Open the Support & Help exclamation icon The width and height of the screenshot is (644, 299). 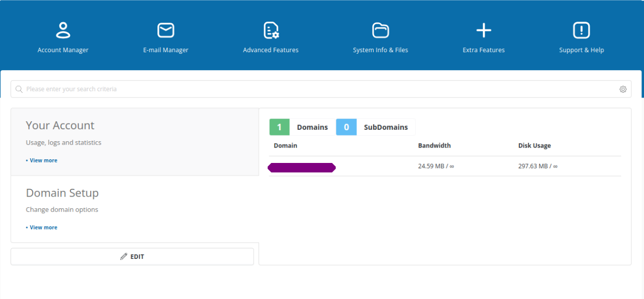pyautogui.click(x=581, y=31)
